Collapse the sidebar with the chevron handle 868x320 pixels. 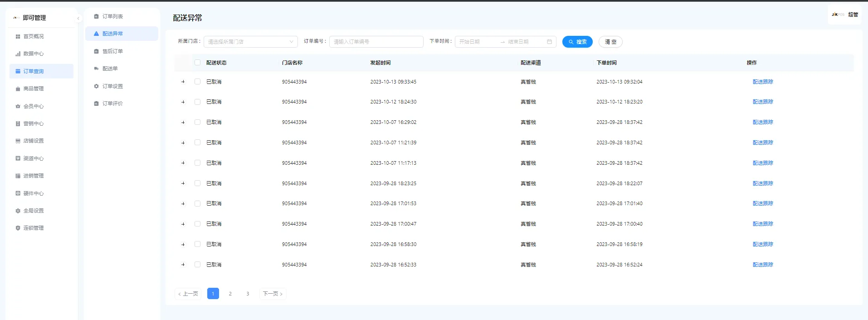[78, 18]
